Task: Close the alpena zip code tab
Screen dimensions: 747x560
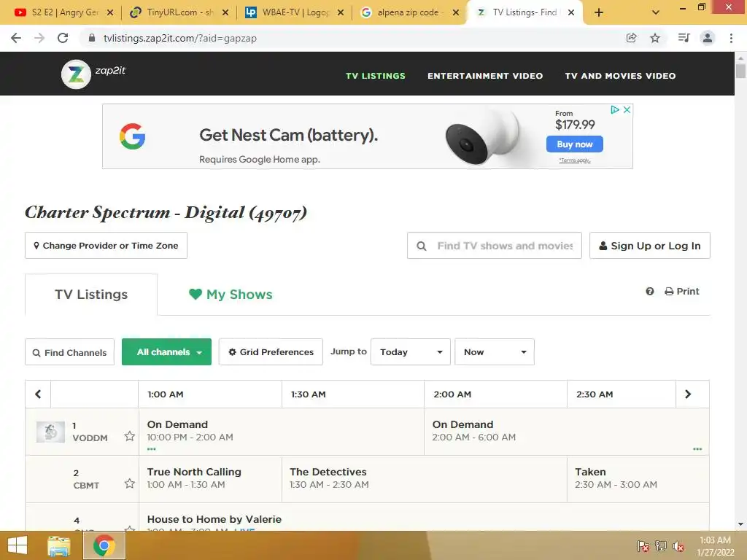Action: [x=456, y=12]
